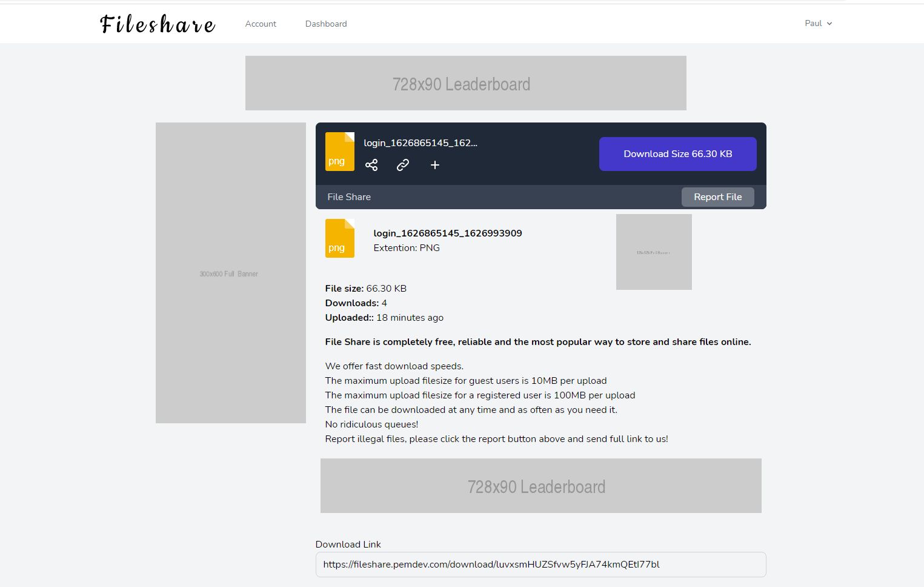Click the yellow png file icon in dark header
The height and width of the screenshot is (587, 924).
coord(340,152)
